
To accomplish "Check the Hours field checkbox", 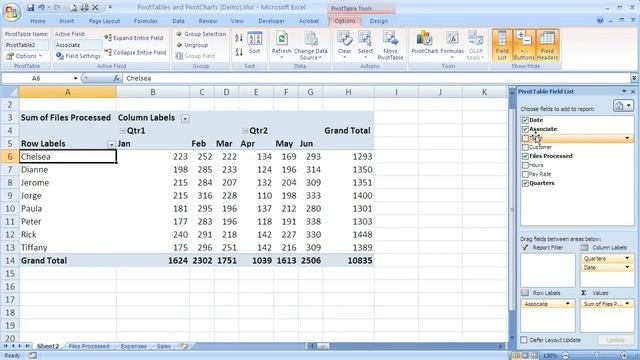I will point(525,165).
